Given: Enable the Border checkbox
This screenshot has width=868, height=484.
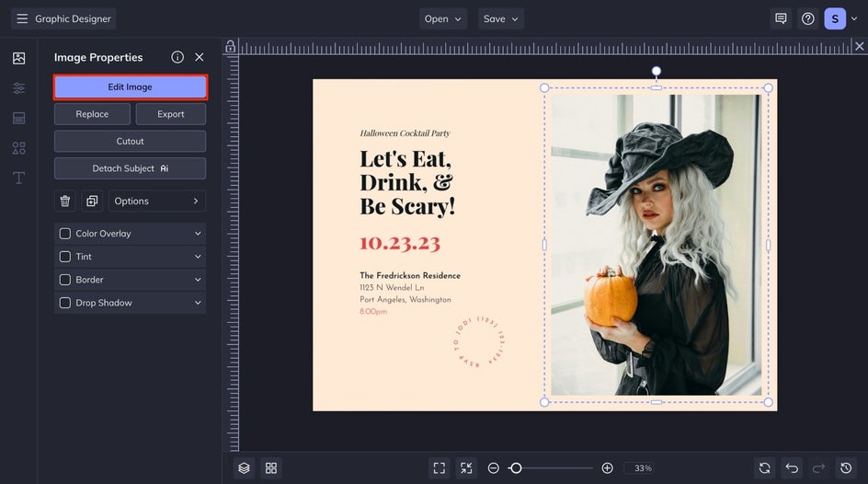Looking at the screenshot, I should (x=65, y=280).
